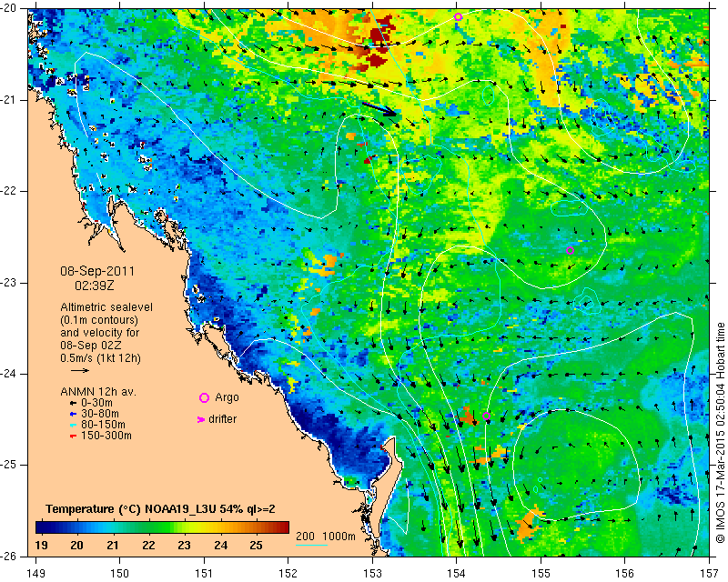Image resolution: width=728 pixels, height=582 pixels.
Task: Click the '80-150m' depth label
Action: pyautogui.click(x=103, y=425)
